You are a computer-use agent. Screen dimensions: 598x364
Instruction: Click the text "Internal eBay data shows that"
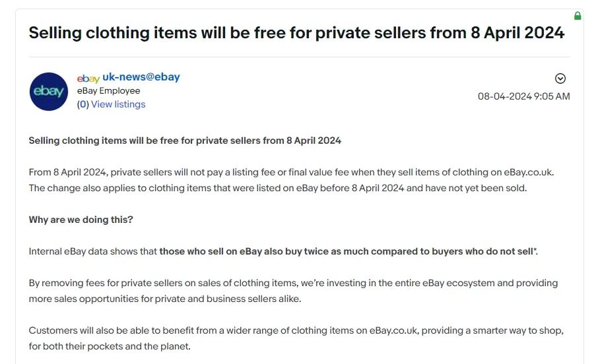[x=92, y=251]
